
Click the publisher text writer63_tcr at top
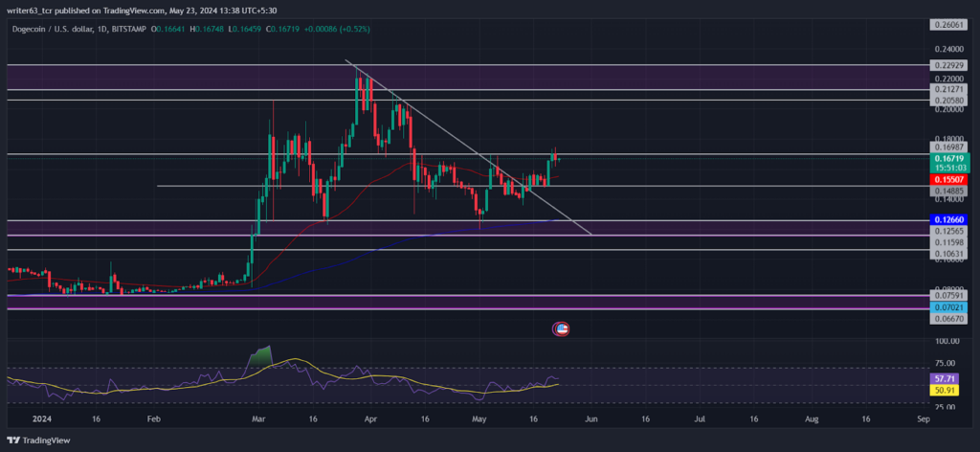tap(30, 10)
